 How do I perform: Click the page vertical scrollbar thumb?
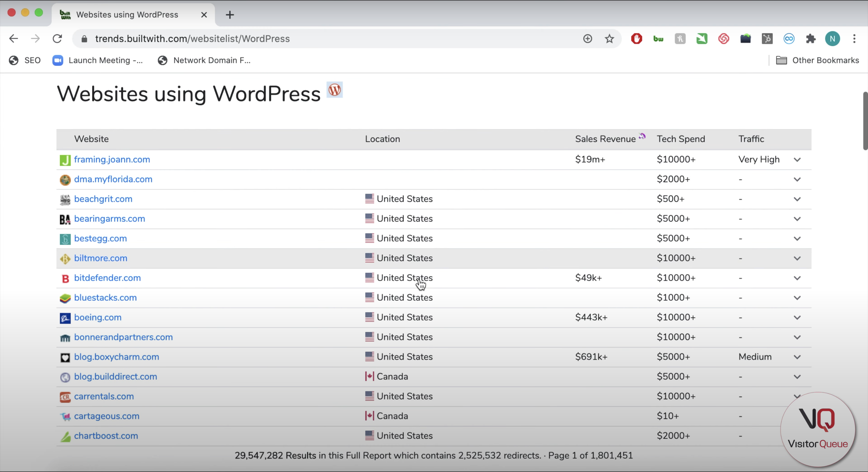tap(865, 121)
